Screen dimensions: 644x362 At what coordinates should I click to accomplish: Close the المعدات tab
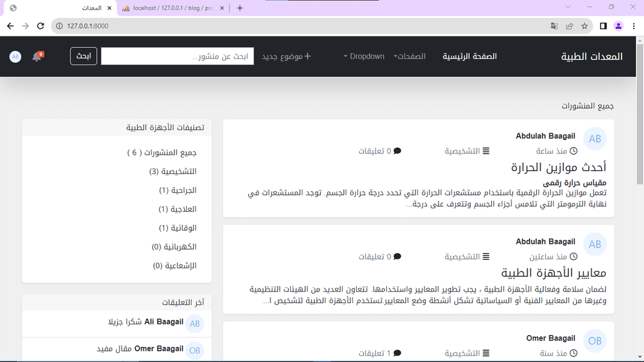pyautogui.click(x=109, y=8)
